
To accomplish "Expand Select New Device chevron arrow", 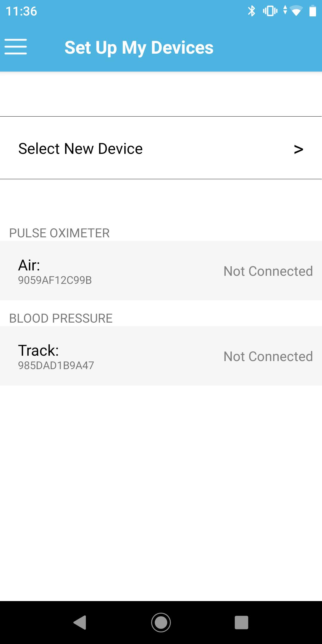I will pyautogui.click(x=298, y=149).
